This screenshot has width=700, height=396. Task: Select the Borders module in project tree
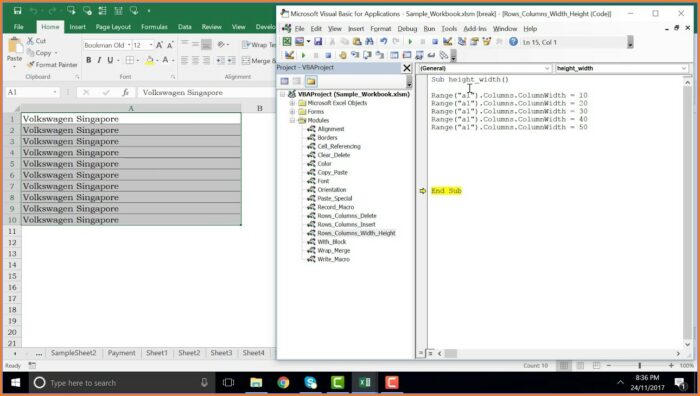point(327,138)
